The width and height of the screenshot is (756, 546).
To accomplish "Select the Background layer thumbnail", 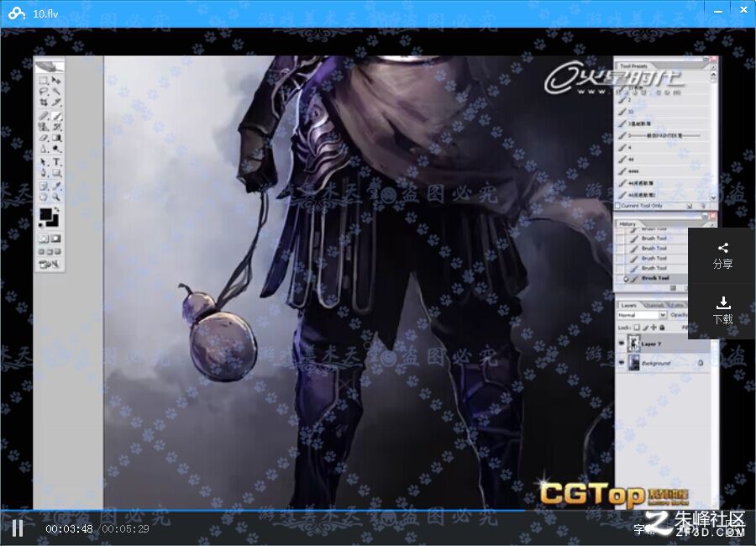I will click(x=633, y=362).
